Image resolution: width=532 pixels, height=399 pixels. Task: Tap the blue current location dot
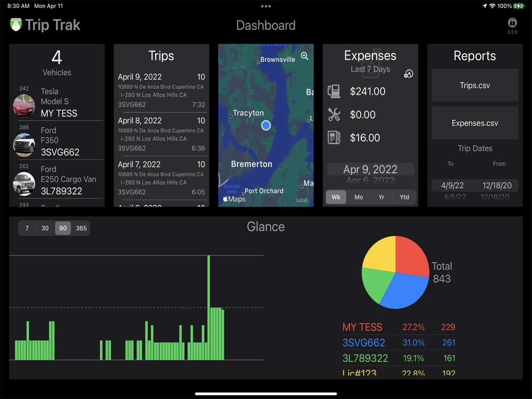coord(266,126)
